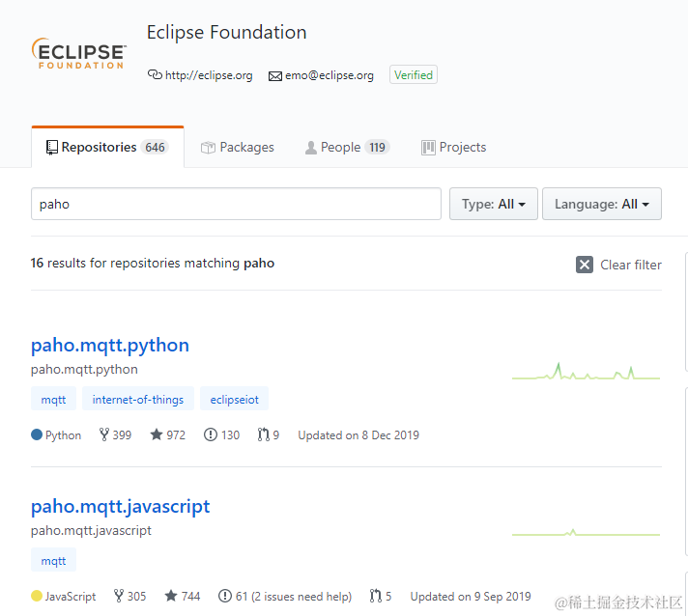Click the emo@eclipse.org email link
Image resolution: width=688 pixels, height=616 pixels.
pyautogui.click(x=330, y=75)
